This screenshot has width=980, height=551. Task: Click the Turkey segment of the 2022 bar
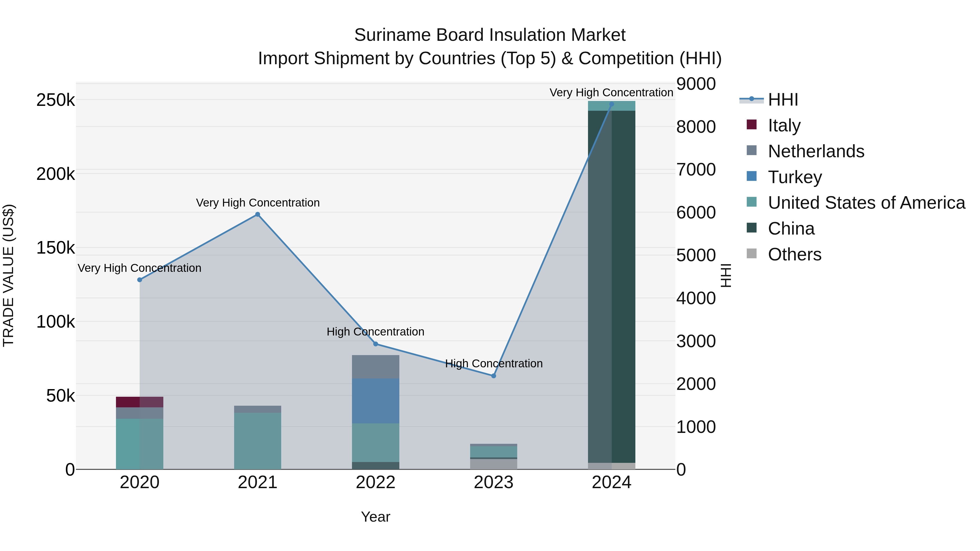click(375, 401)
